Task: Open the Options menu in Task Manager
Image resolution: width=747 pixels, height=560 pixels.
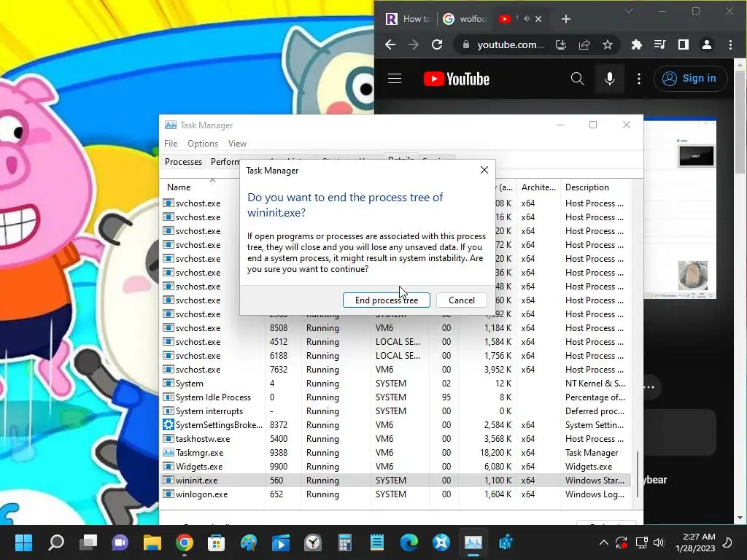Action: point(203,144)
